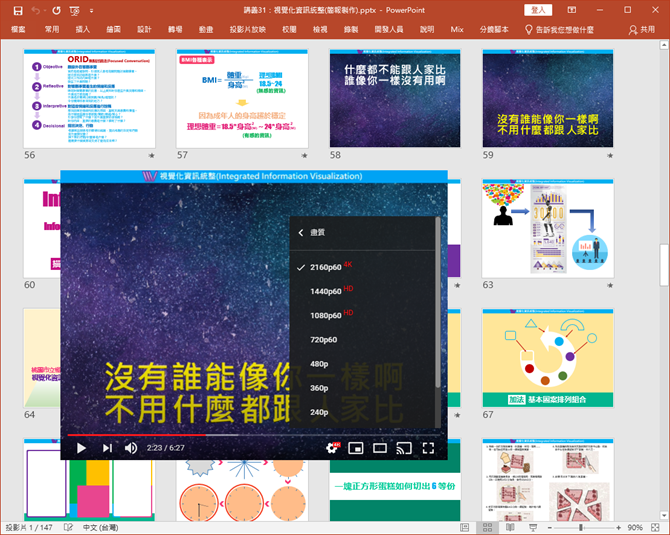Start slideshow from status bar icon
This screenshot has width=670, height=535.
[x=533, y=528]
